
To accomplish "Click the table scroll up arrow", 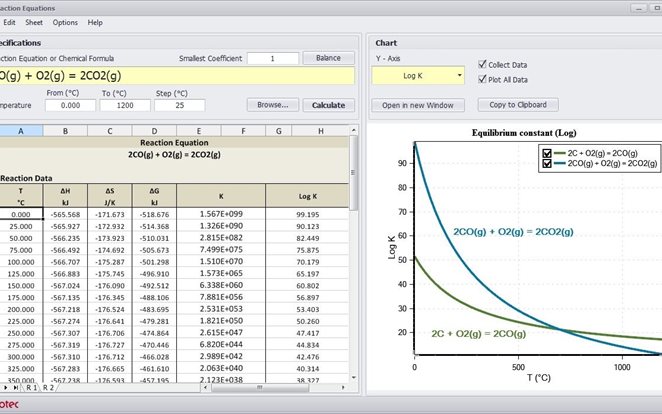I will 354,130.
